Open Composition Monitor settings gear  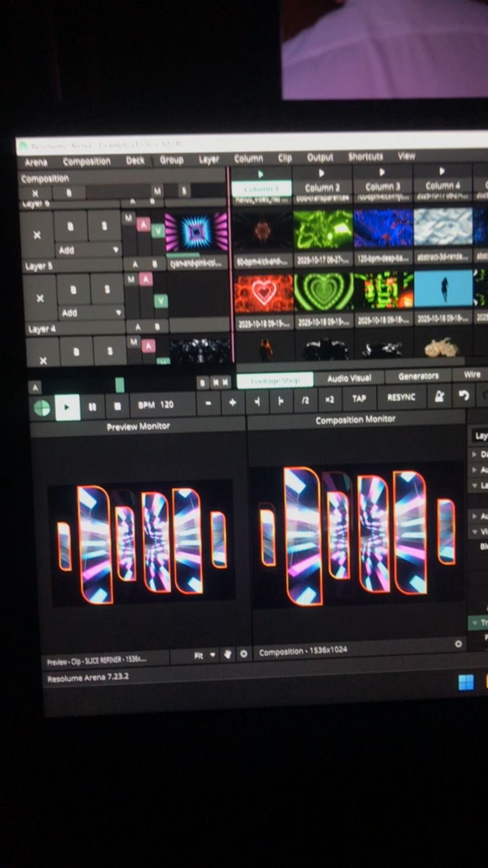pos(458,644)
